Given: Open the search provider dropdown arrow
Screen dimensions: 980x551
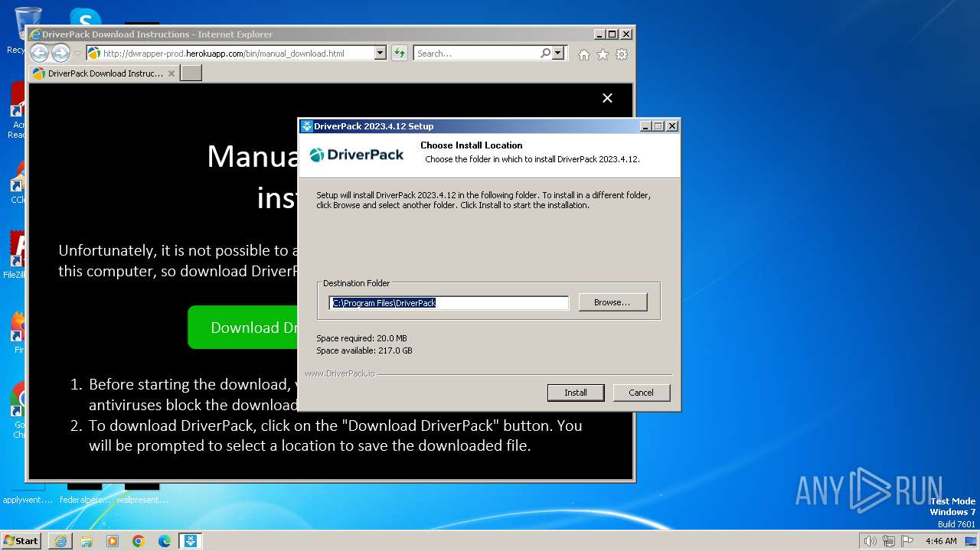Looking at the screenshot, I should point(558,54).
